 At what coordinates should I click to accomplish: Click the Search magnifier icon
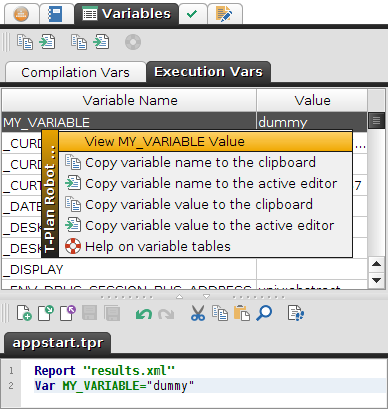pos(264,313)
